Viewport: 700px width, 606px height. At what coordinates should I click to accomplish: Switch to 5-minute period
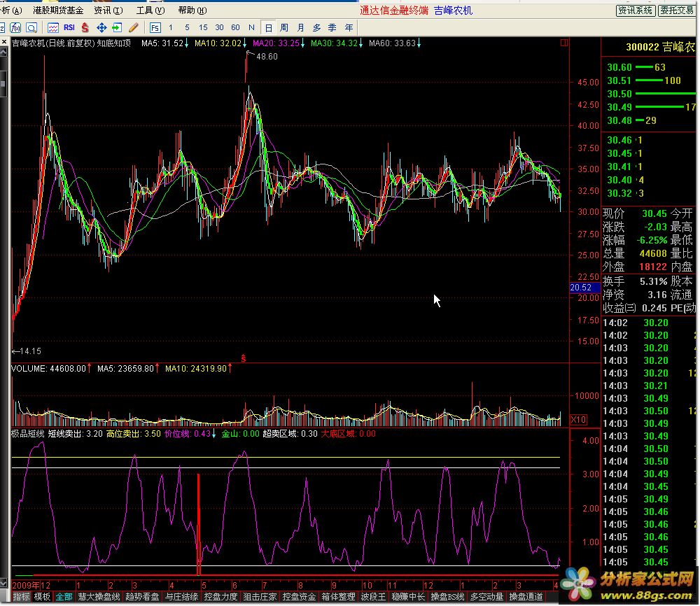(187, 28)
